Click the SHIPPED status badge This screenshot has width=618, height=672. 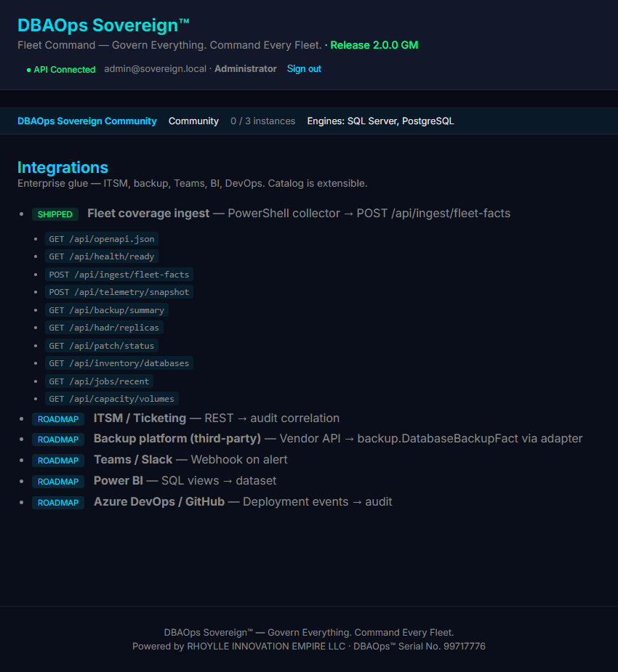click(x=55, y=214)
